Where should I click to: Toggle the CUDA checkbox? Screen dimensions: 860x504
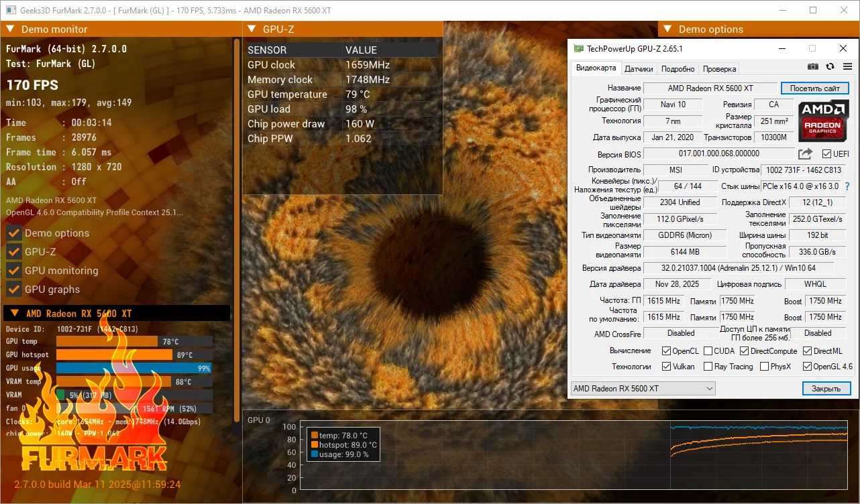click(708, 351)
